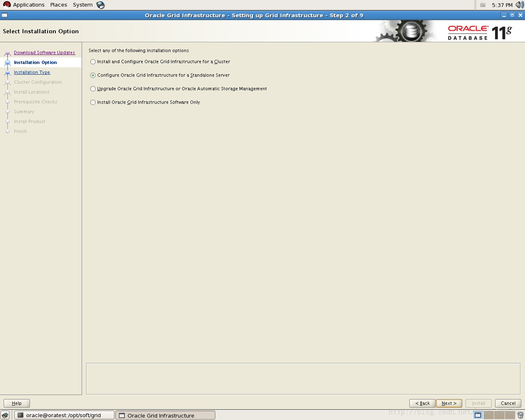Open the window menu icon in the title bar
525x420 pixels.
(5, 15)
